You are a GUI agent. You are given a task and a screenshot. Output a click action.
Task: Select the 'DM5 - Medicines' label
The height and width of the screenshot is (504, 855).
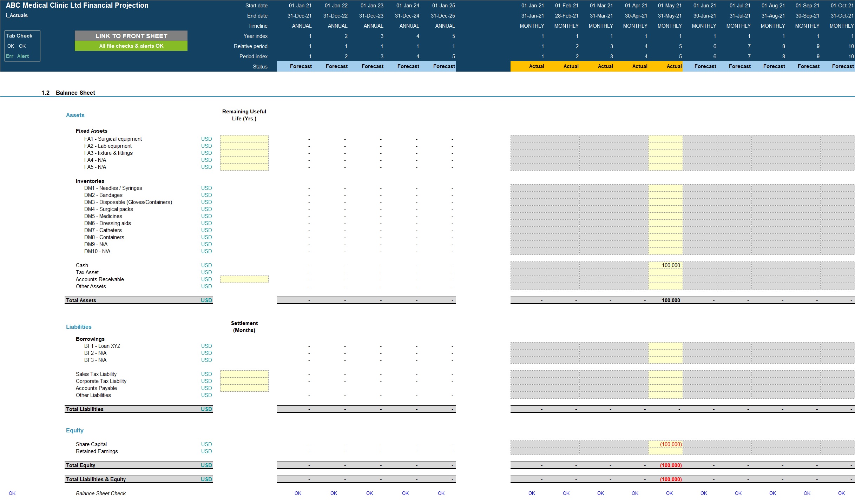click(x=103, y=216)
